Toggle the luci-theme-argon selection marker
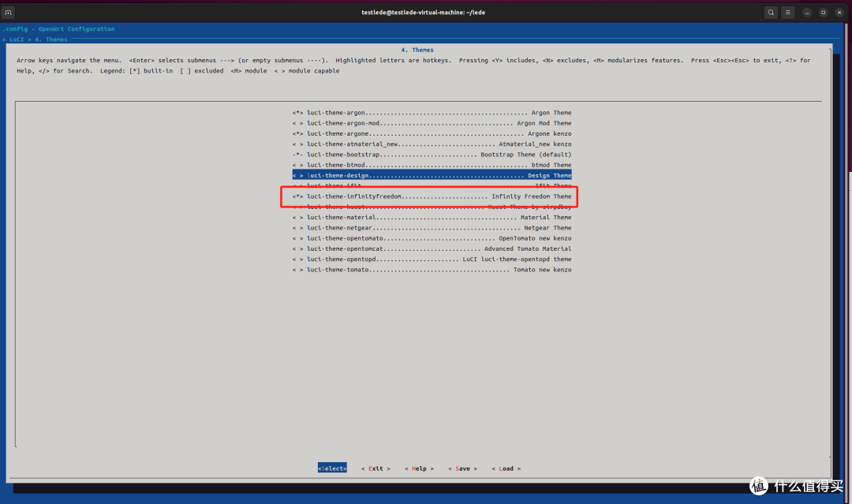Image resolution: width=852 pixels, height=504 pixels. pyautogui.click(x=297, y=113)
